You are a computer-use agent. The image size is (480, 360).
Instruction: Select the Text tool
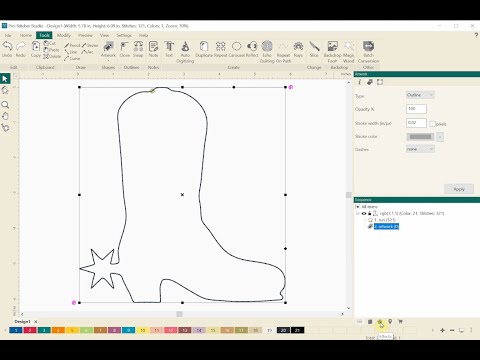coord(169,49)
